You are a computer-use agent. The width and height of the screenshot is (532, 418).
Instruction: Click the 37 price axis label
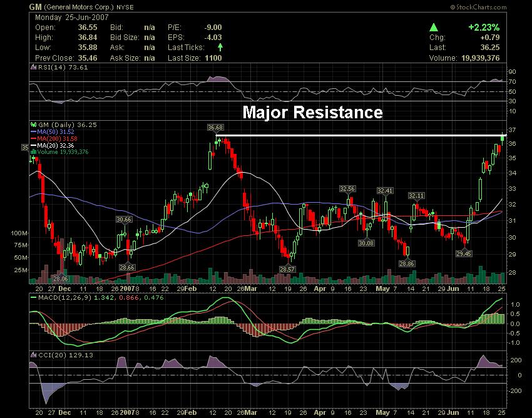click(513, 130)
